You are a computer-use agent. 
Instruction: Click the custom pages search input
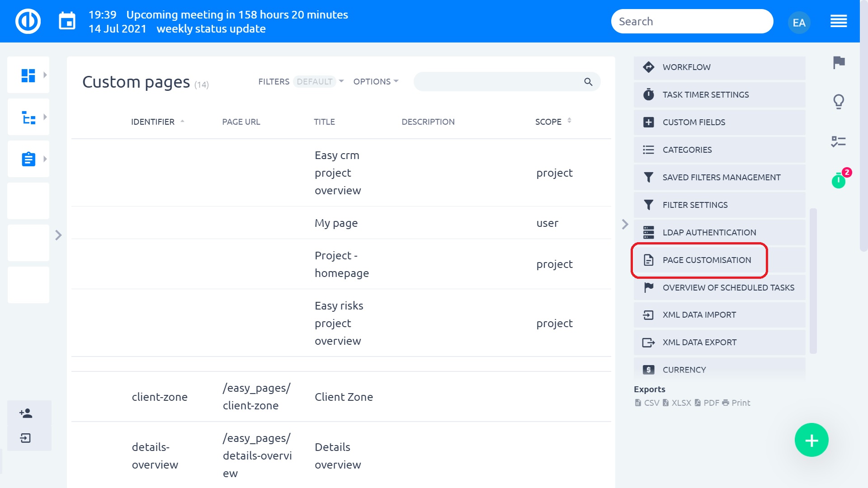(507, 82)
